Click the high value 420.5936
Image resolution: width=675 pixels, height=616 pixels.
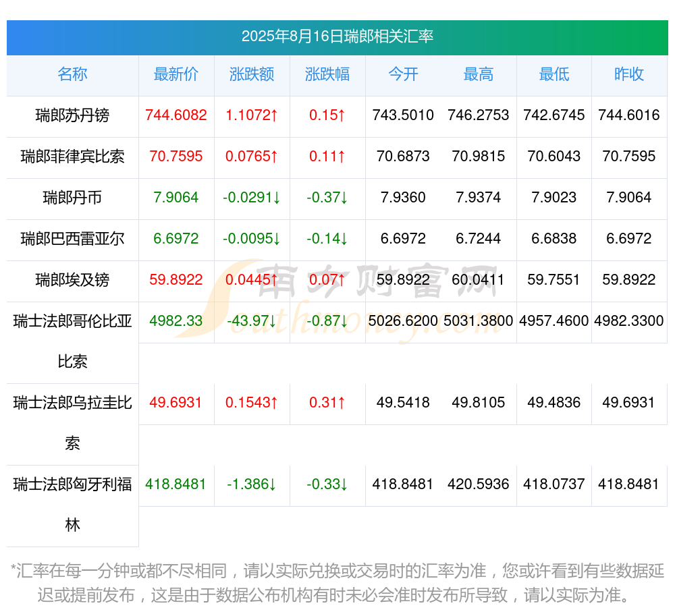tap(479, 484)
